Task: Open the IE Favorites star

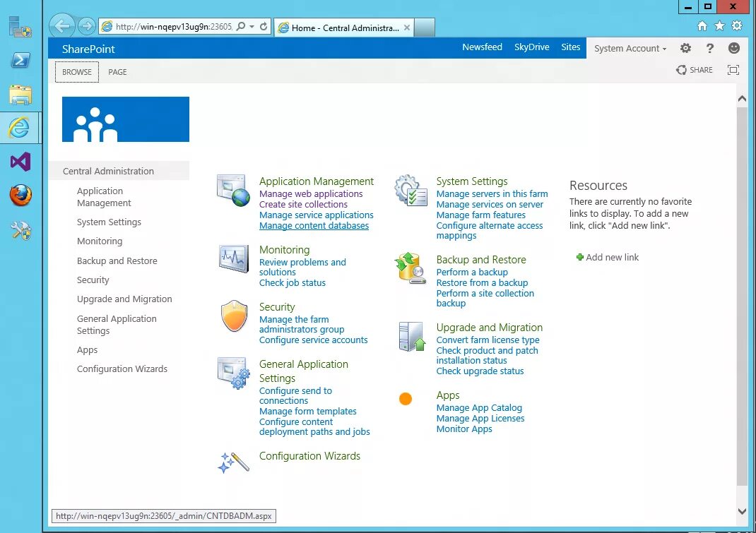Action: pyautogui.click(x=719, y=26)
